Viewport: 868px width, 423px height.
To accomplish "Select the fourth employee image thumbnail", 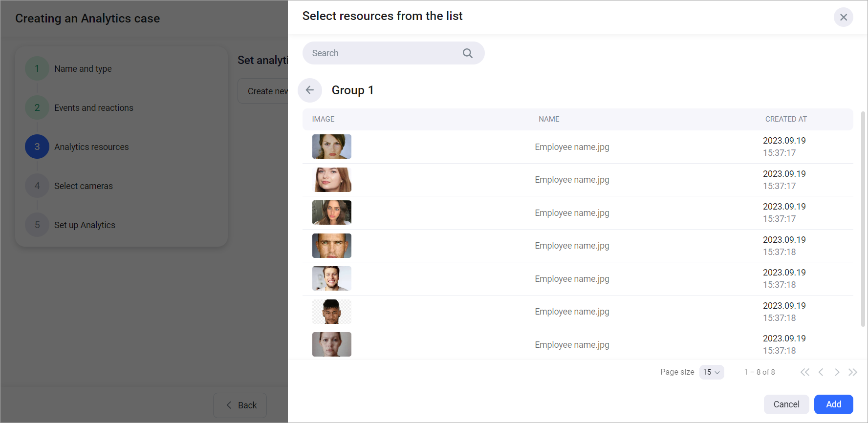I will [x=332, y=246].
